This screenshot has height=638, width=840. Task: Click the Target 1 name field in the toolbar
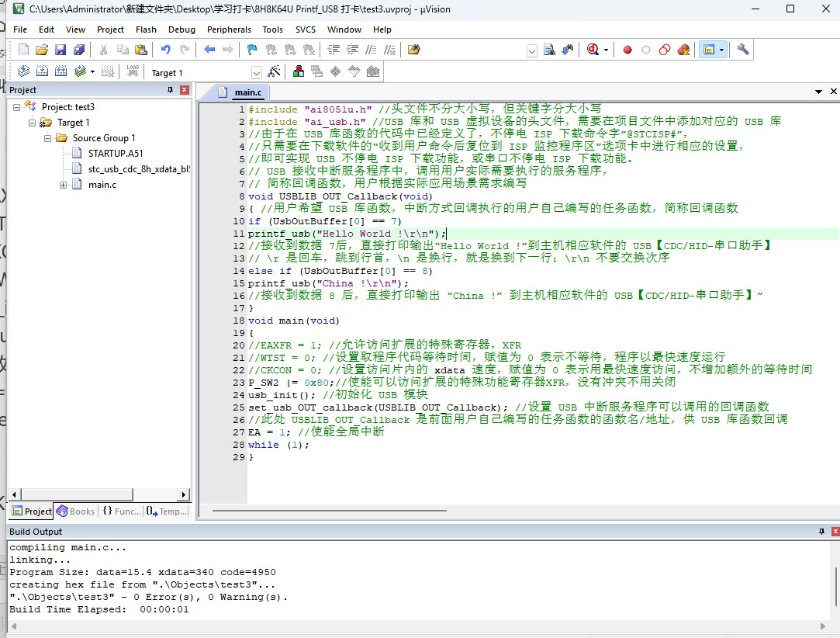[x=200, y=72]
